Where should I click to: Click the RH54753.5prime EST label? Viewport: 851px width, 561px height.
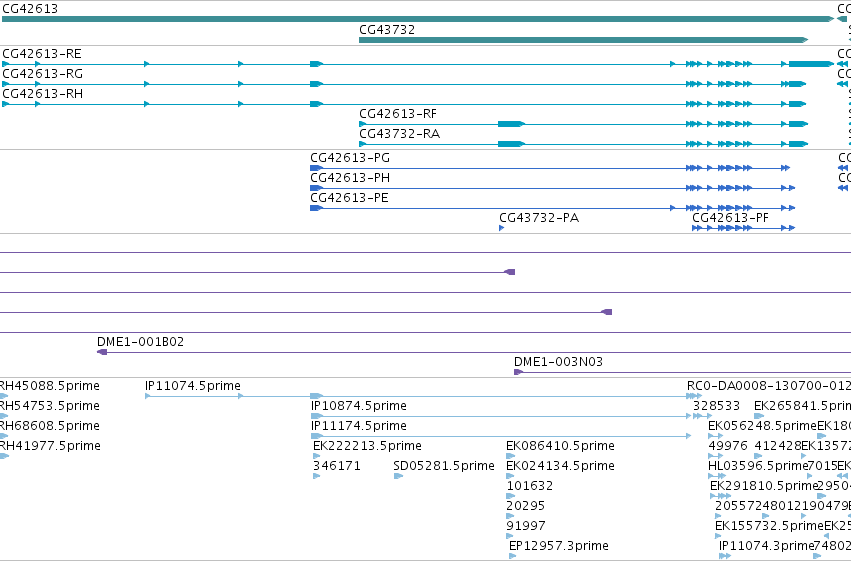[49, 406]
